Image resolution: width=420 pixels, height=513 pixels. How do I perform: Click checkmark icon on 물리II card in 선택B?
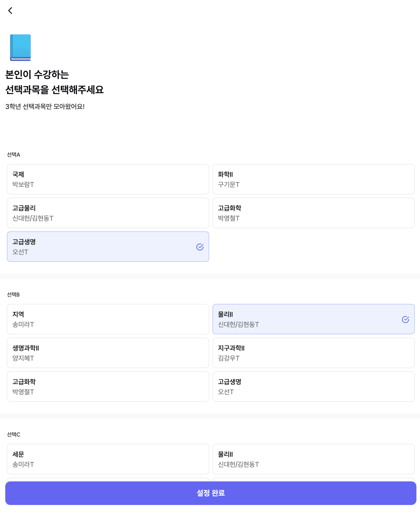coord(405,319)
